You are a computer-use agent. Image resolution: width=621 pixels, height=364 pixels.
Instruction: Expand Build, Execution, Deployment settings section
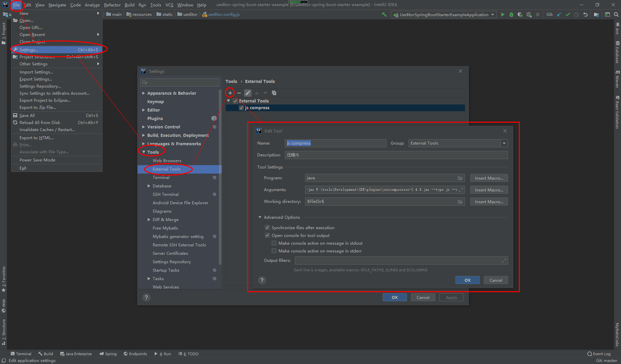(143, 135)
